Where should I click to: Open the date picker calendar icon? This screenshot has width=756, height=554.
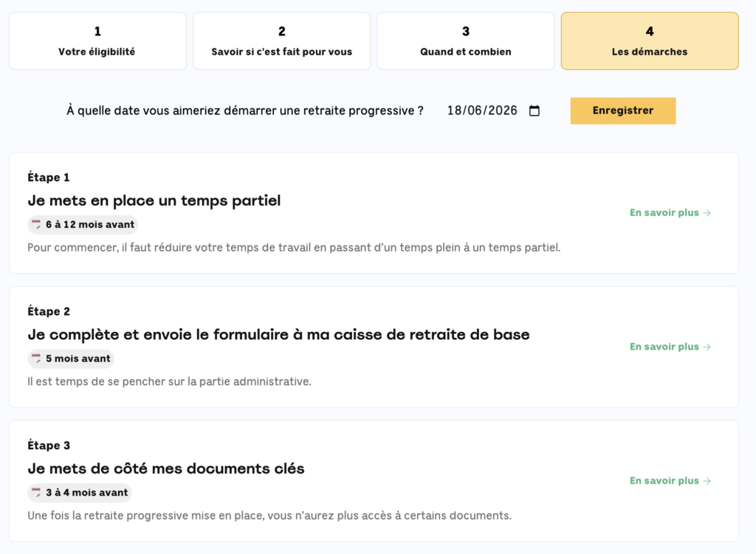click(535, 111)
